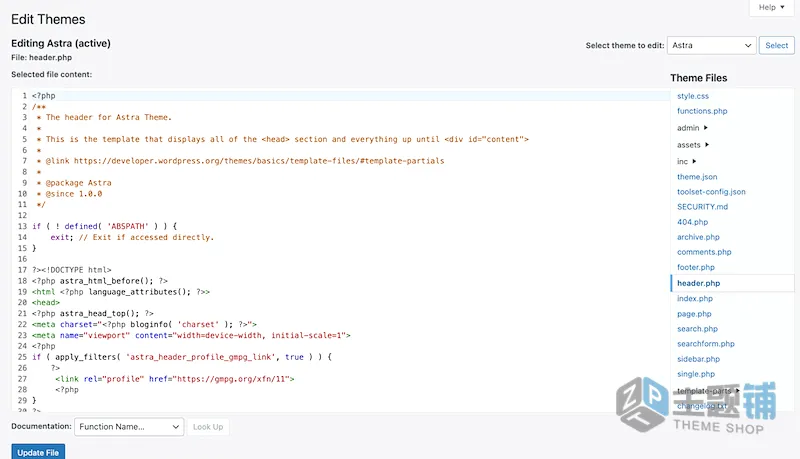Click line 23 meta viewport line

191,336
